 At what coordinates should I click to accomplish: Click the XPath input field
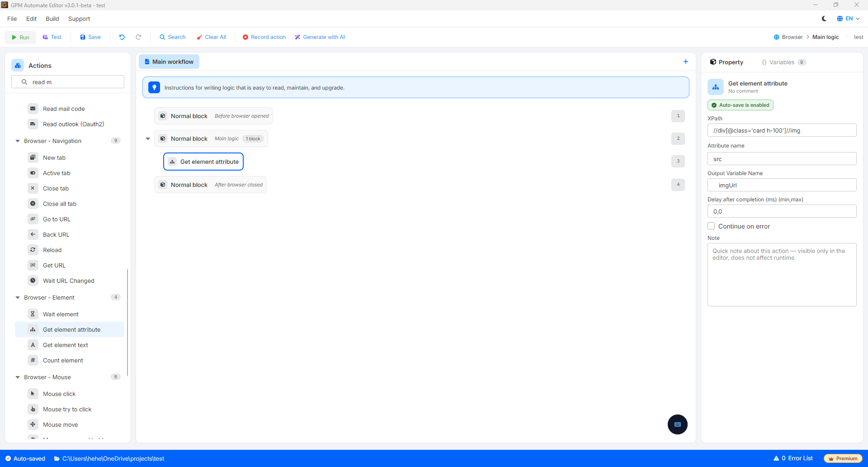pyautogui.click(x=782, y=130)
